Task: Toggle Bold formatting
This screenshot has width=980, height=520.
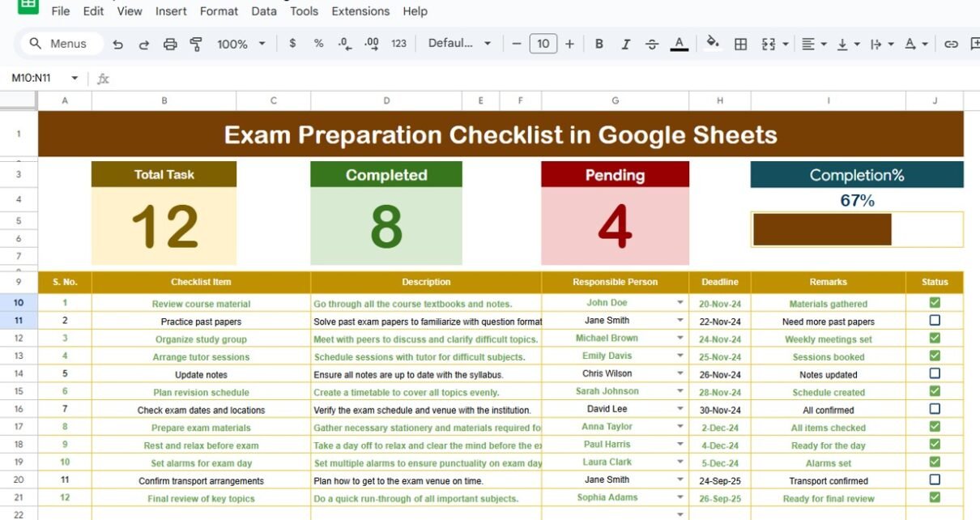Action: (599, 44)
